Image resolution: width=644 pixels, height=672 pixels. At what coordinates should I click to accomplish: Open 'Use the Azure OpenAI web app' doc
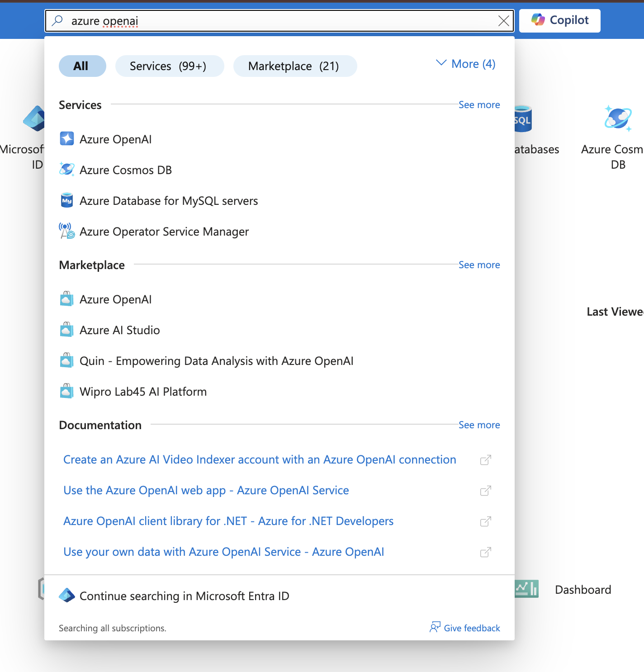point(206,490)
